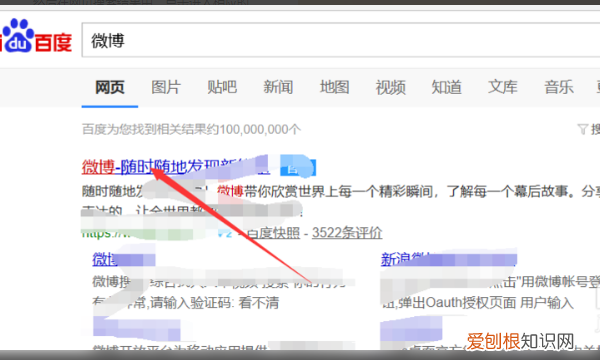Click the search box containing 微博
This screenshot has width=600, height=360.
tap(341, 40)
